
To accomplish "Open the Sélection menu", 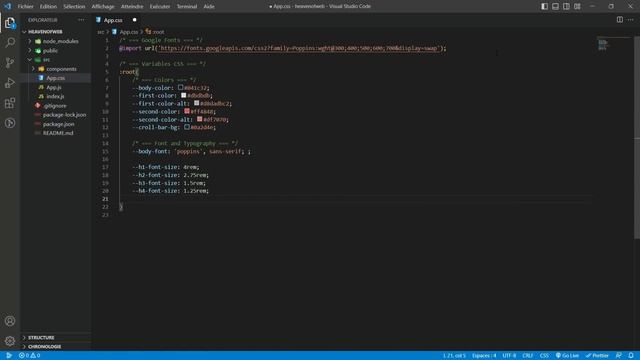I will point(74,6).
